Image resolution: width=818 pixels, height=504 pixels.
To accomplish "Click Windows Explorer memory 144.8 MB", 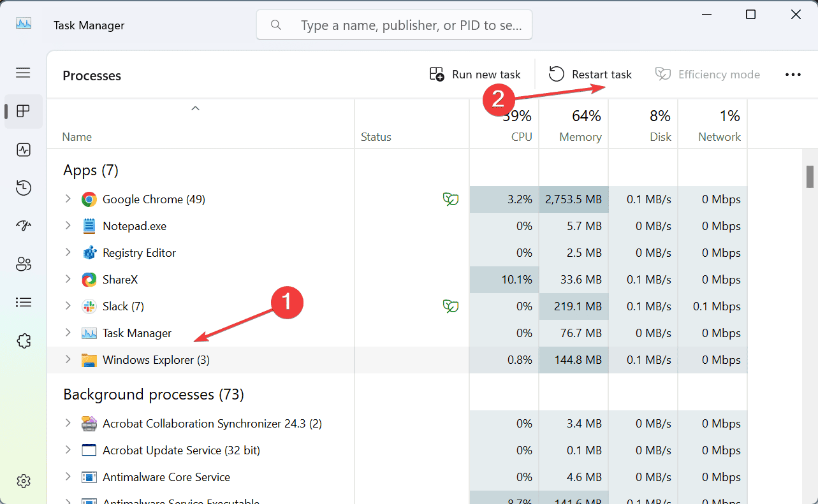I will tap(574, 360).
